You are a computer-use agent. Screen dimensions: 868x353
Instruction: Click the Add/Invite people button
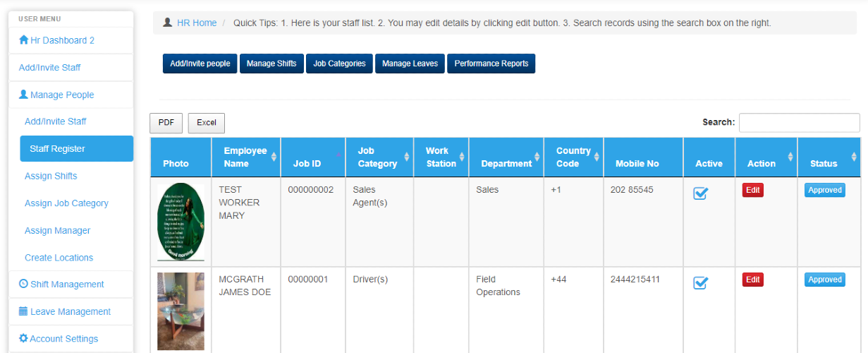click(x=200, y=64)
